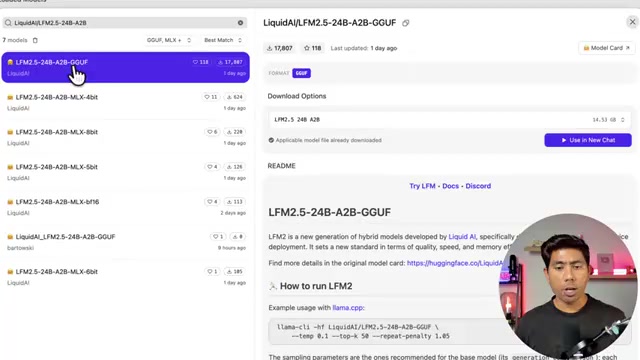Viewport: 640px width, 360px height.
Task: Click the '7 models' count text
Action: tap(15, 40)
